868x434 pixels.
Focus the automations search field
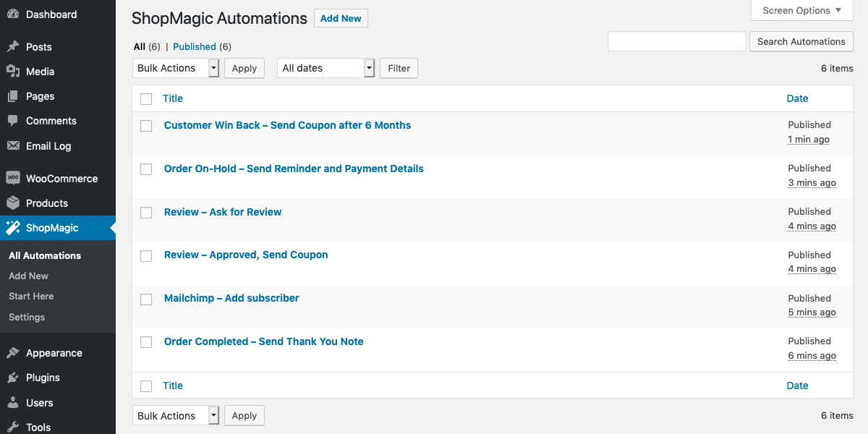(x=676, y=42)
